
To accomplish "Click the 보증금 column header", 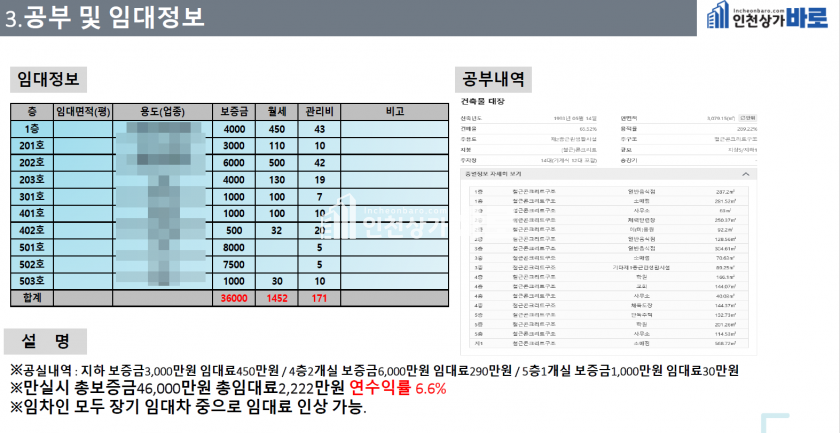I will [x=234, y=112].
